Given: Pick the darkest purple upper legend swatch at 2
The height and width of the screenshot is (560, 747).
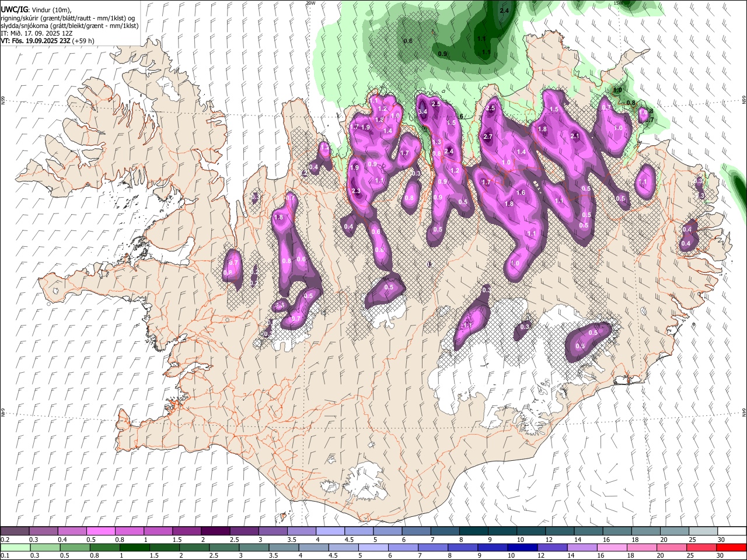Looking at the screenshot, I should point(215,531).
